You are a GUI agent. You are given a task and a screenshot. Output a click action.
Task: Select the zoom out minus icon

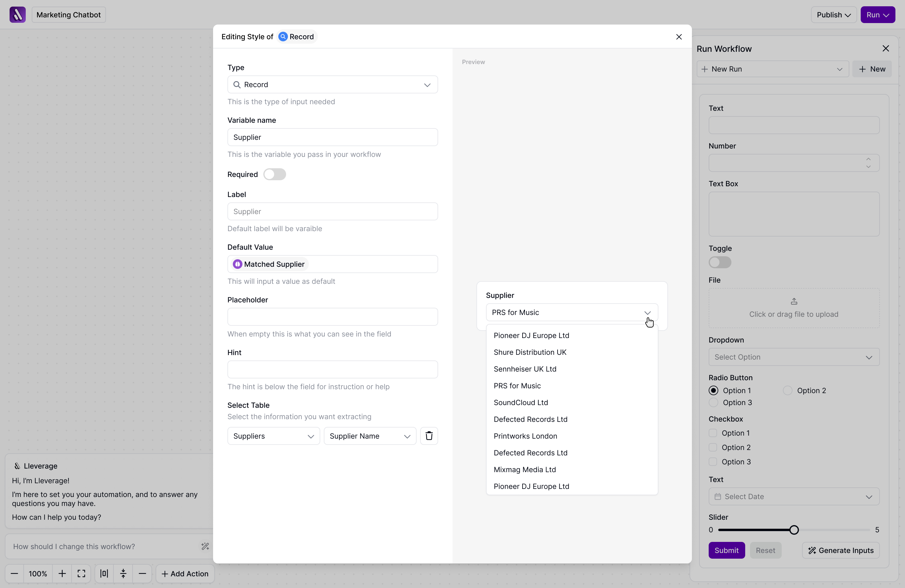click(x=14, y=574)
